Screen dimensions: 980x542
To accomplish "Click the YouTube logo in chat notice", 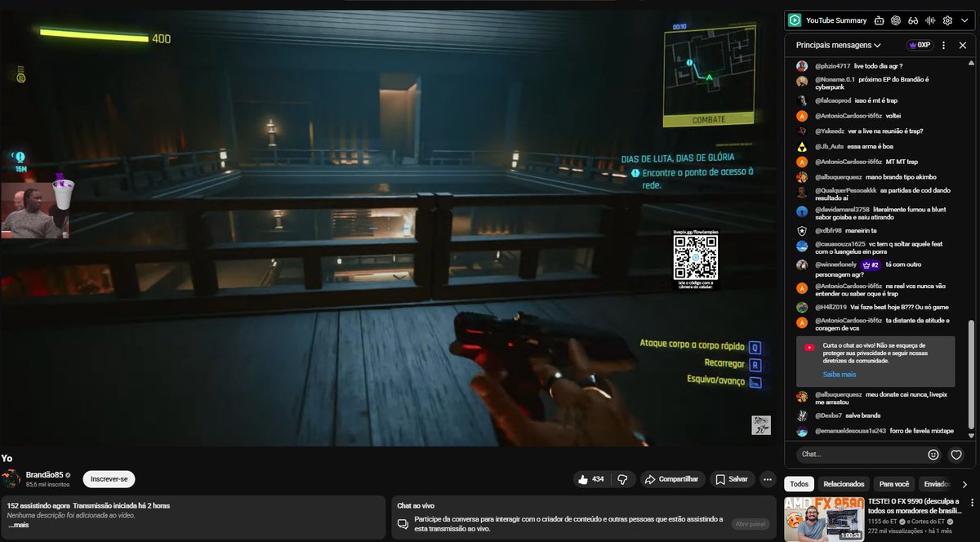I will pos(809,347).
